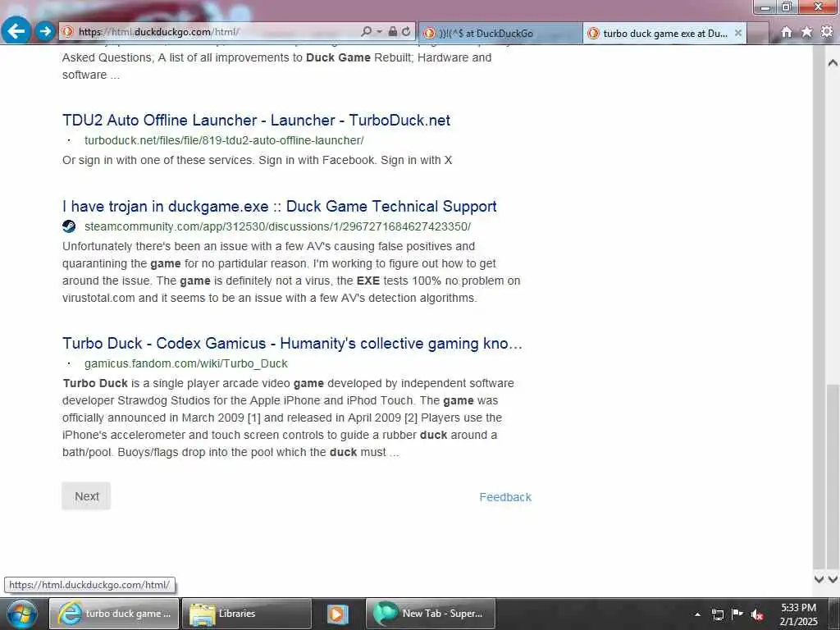The image size is (840, 630).
Task: Open 'TDU2 Auto Offline Launcher' result title
Action: click(256, 120)
